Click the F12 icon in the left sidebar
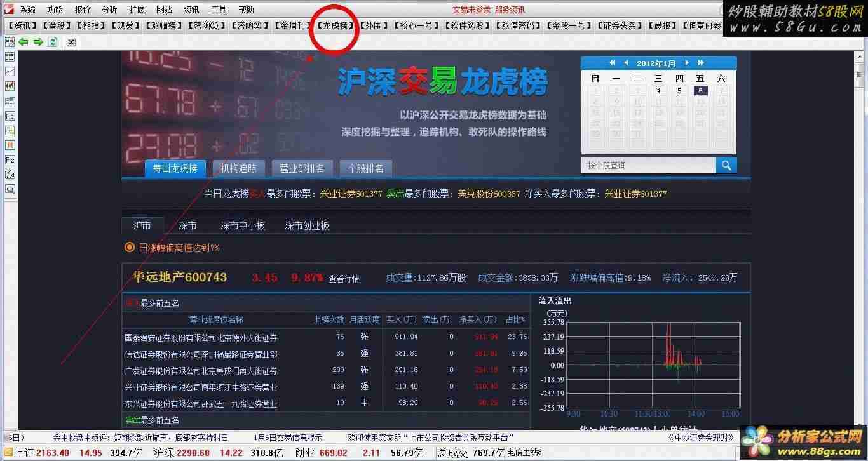Screen dimensions: 868x461 (10, 160)
